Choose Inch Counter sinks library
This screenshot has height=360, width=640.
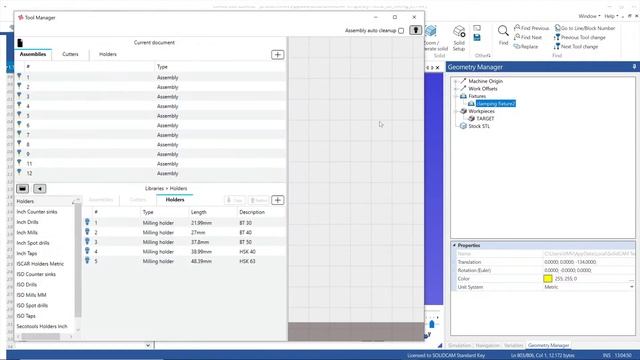[x=37, y=212]
